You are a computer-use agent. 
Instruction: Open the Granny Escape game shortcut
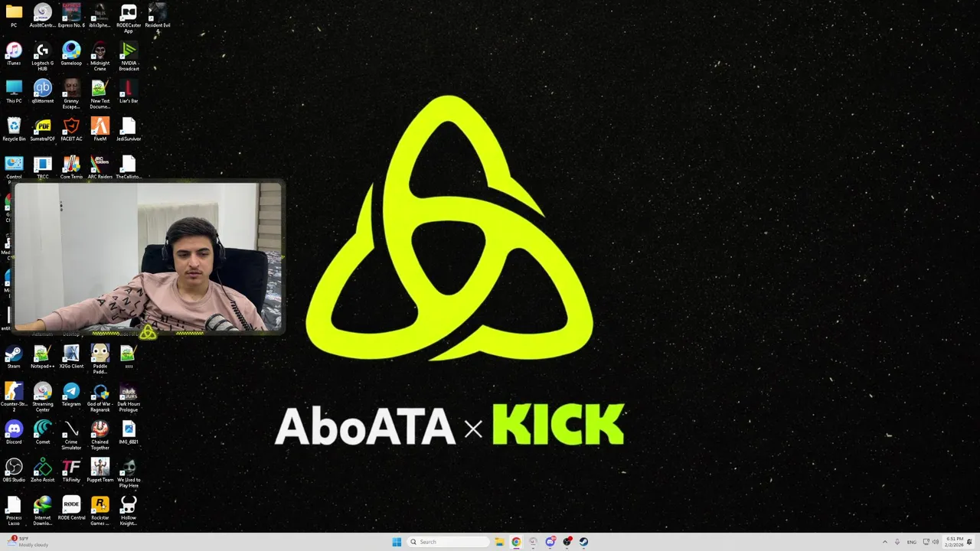point(71,93)
